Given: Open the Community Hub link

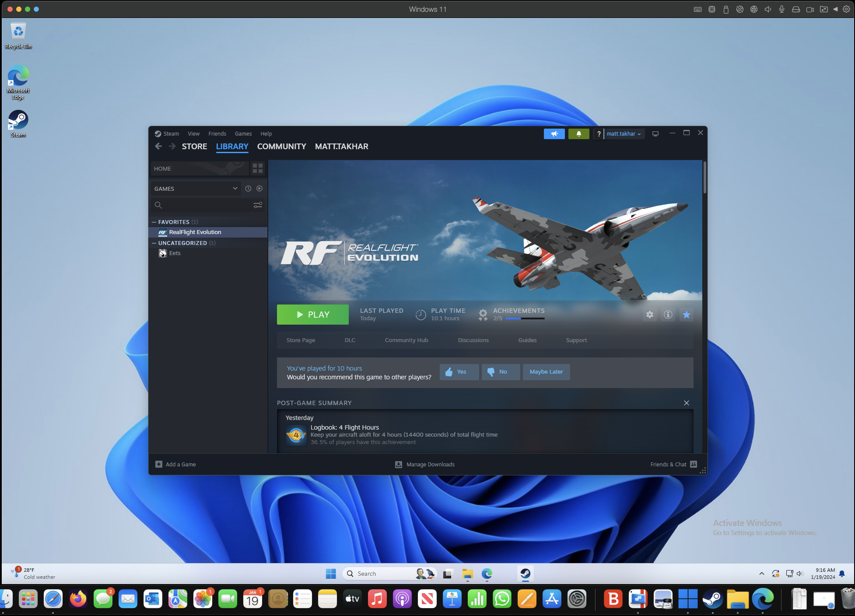Looking at the screenshot, I should tap(406, 340).
